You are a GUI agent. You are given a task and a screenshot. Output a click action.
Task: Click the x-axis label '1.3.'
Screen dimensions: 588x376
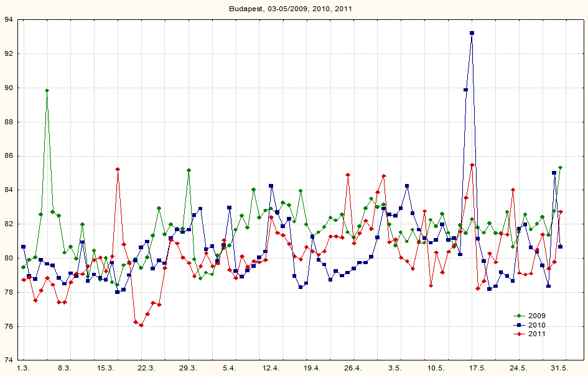click(23, 369)
